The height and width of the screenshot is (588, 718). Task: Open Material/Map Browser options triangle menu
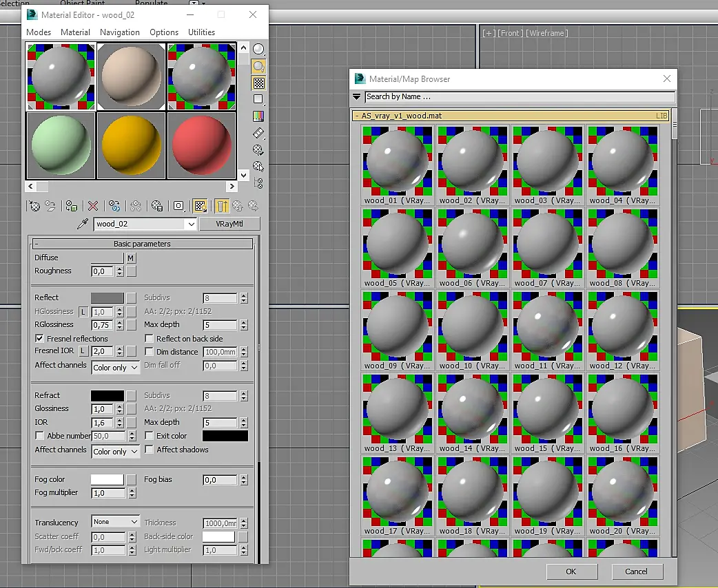pos(357,96)
